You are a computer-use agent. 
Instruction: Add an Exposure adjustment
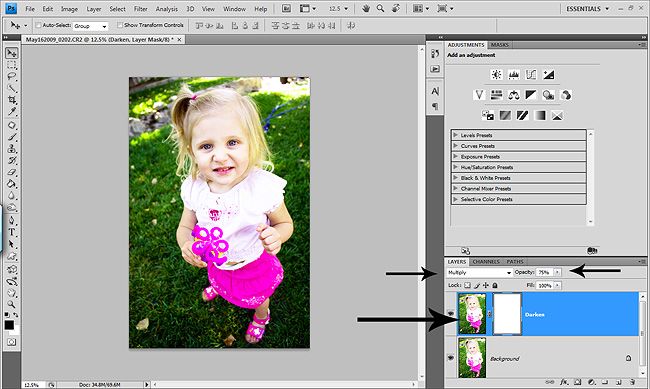coord(548,75)
